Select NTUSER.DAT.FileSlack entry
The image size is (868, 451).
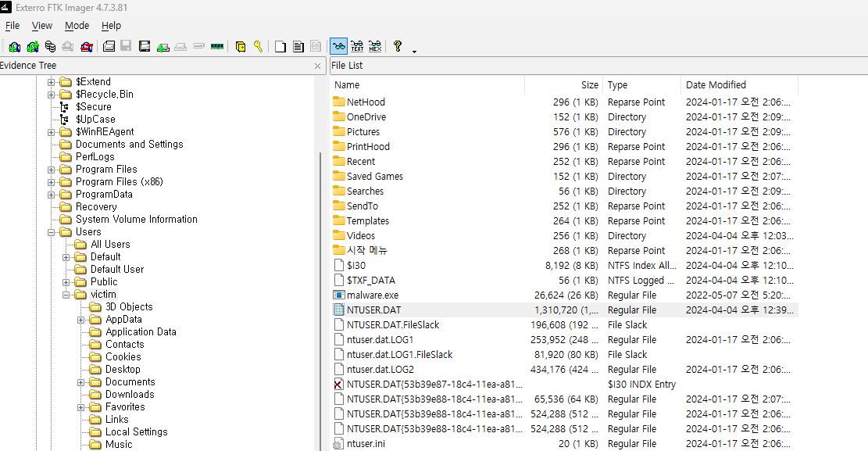(x=564, y=324)
